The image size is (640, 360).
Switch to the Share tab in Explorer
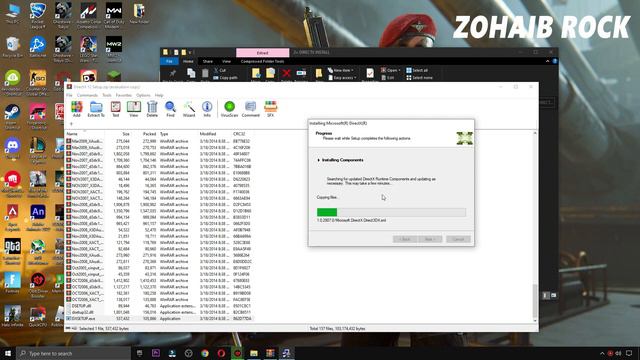(x=208, y=61)
